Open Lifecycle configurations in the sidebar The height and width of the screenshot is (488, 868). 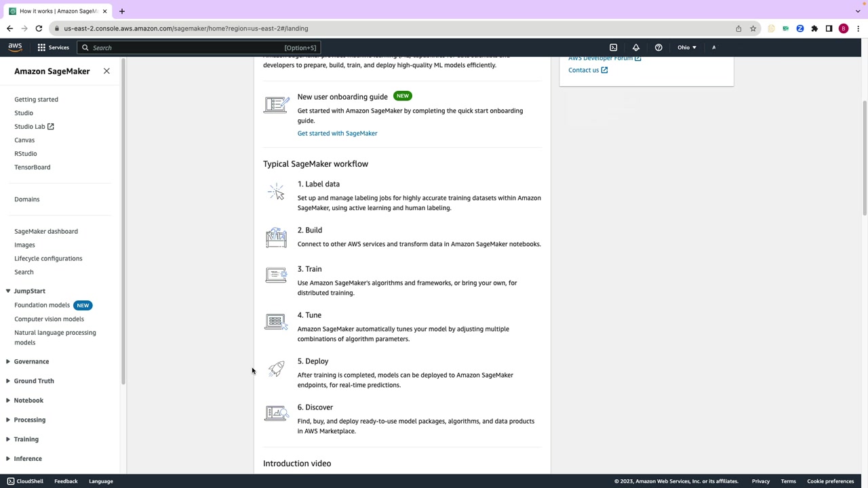point(48,258)
